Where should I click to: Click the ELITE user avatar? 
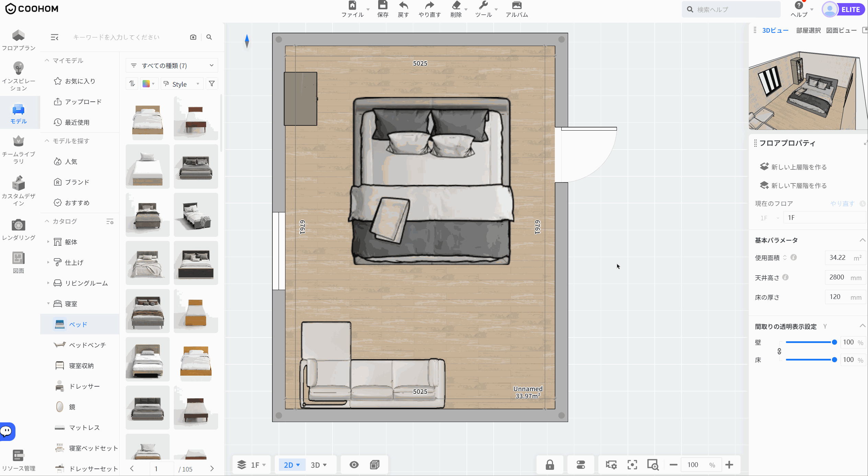830,9
